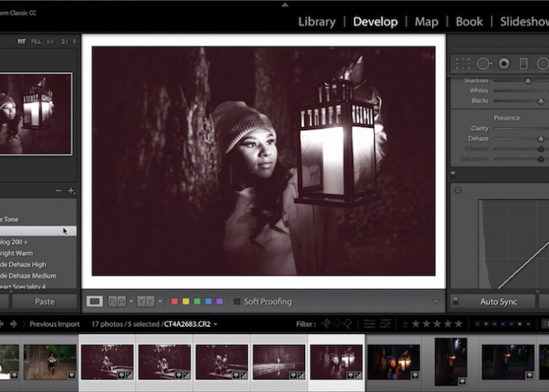Image resolution: width=549 pixels, height=392 pixels.
Task: Activate the Red Eye Correction tool
Action: [x=504, y=64]
